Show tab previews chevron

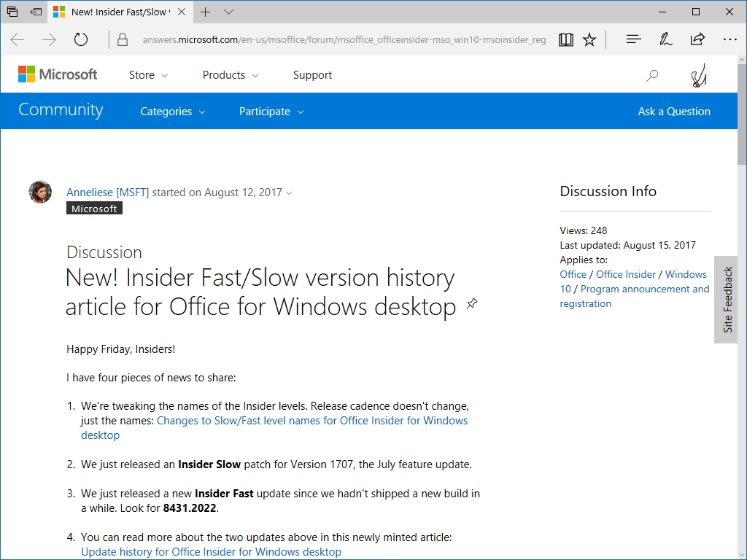click(228, 12)
